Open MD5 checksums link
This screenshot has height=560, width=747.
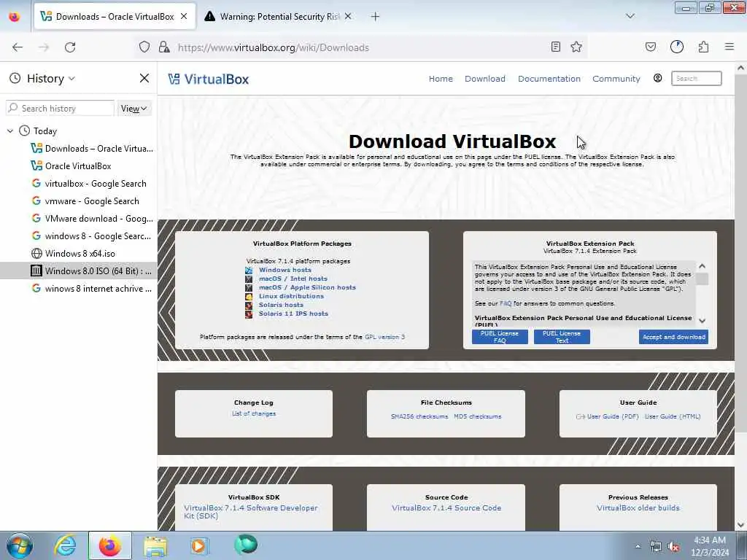tap(477, 416)
